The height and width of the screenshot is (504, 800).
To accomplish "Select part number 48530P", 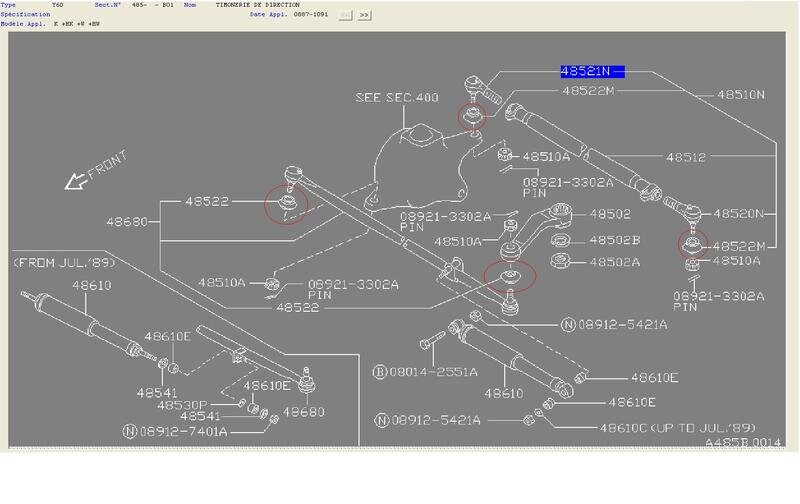I will (x=182, y=404).
